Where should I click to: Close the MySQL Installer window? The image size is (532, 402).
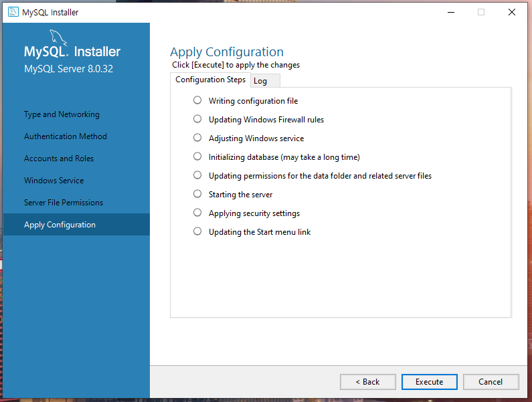tap(512, 12)
